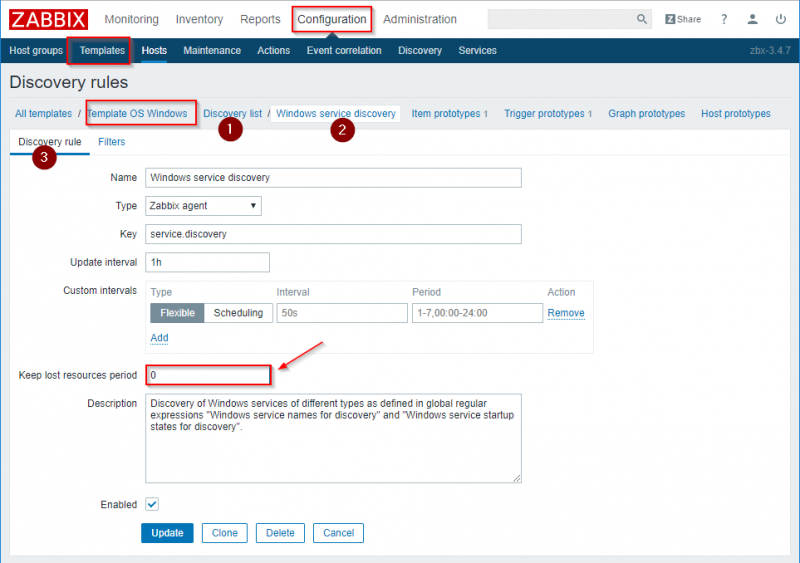Go to Templates submenu
The width and height of the screenshot is (800, 563).
pyautogui.click(x=102, y=51)
